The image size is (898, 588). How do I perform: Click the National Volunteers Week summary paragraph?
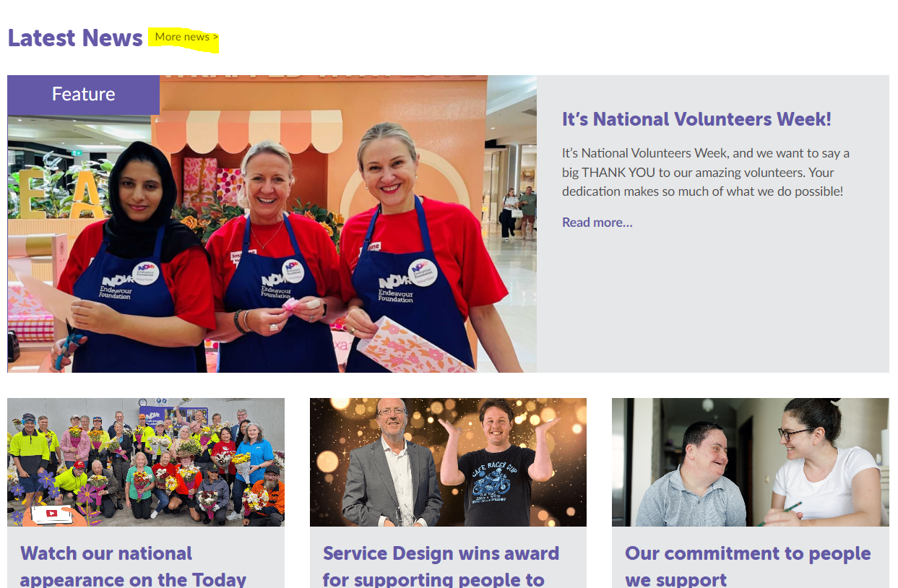click(x=705, y=173)
